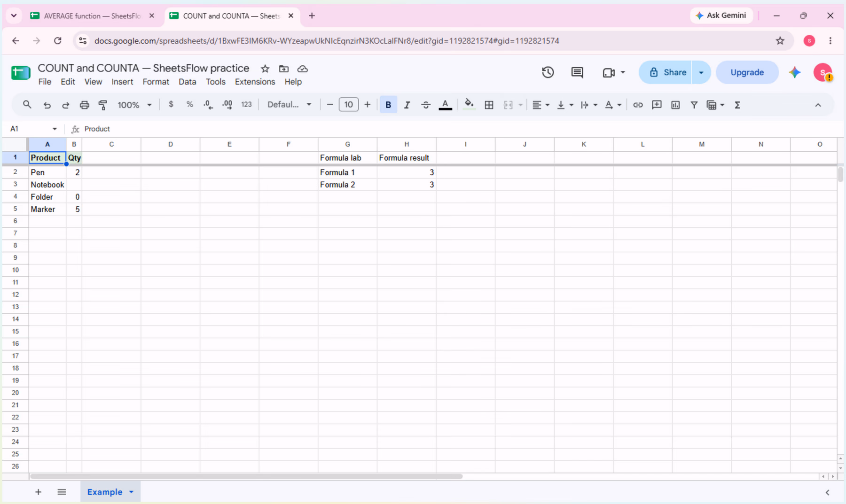Click Ask Gemini button

(721, 16)
